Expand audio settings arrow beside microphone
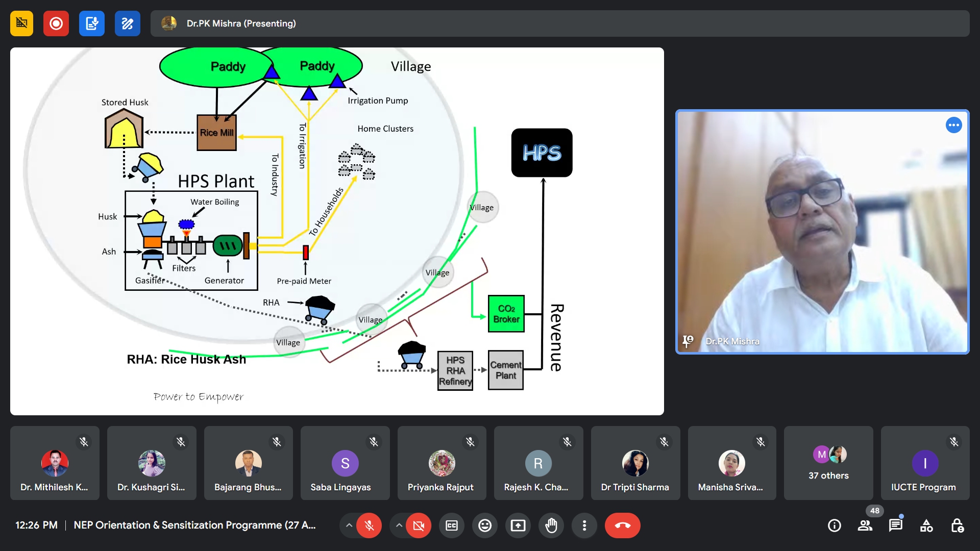Viewport: 980px width, 551px height. pos(349,525)
